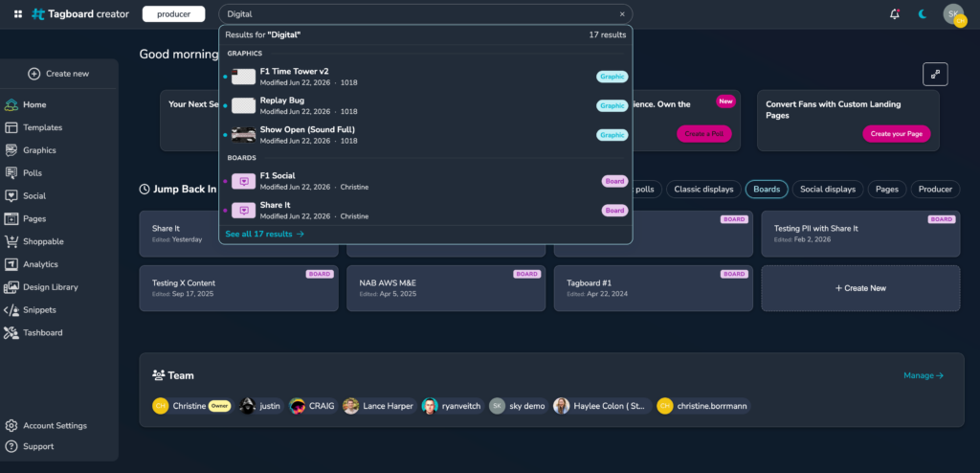This screenshot has width=980, height=473.
Task: Toggle dark mode moon icon
Action: click(x=923, y=13)
